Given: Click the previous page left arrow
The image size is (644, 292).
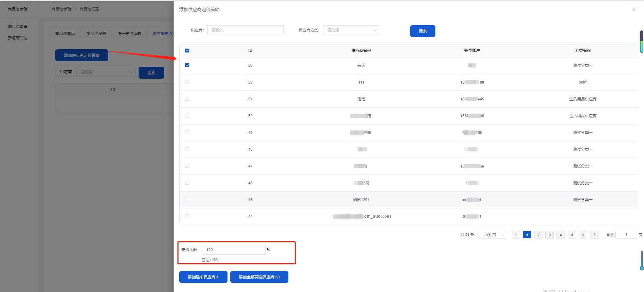Looking at the screenshot, I should [x=516, y=235].
